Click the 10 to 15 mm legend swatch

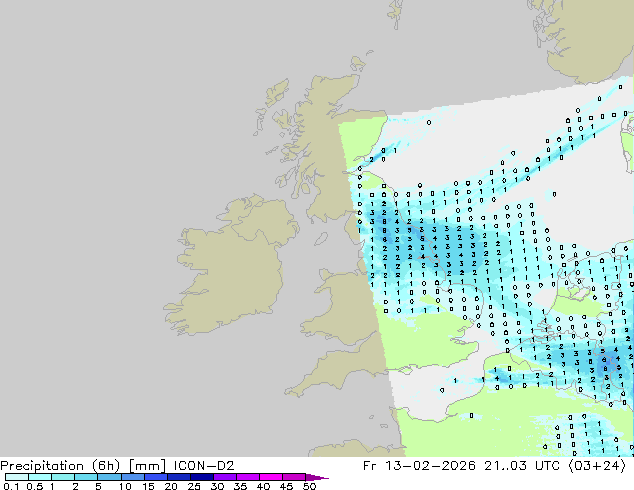(x=132, y=477)
